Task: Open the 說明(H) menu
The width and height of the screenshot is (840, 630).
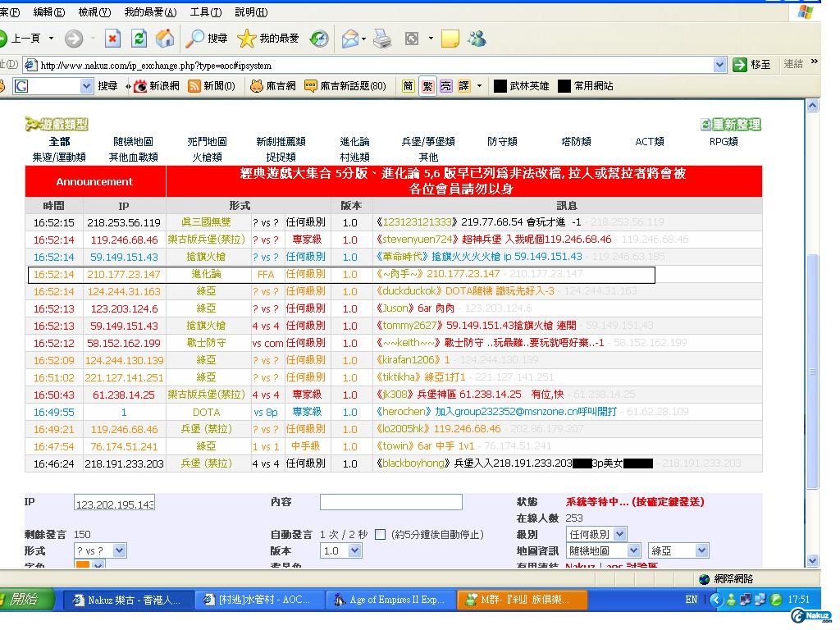Action: pos(251,11)
